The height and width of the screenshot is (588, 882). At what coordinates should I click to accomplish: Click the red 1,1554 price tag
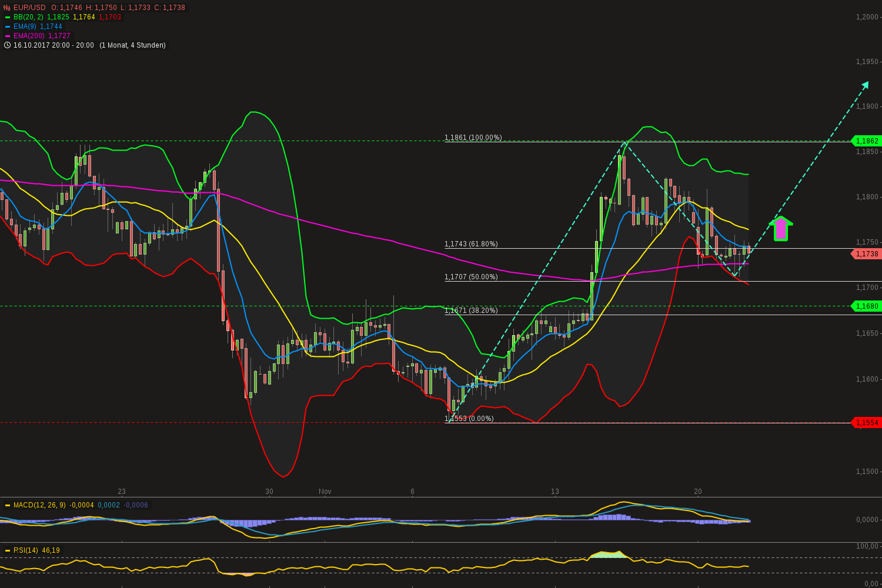[x=866, y=423]
